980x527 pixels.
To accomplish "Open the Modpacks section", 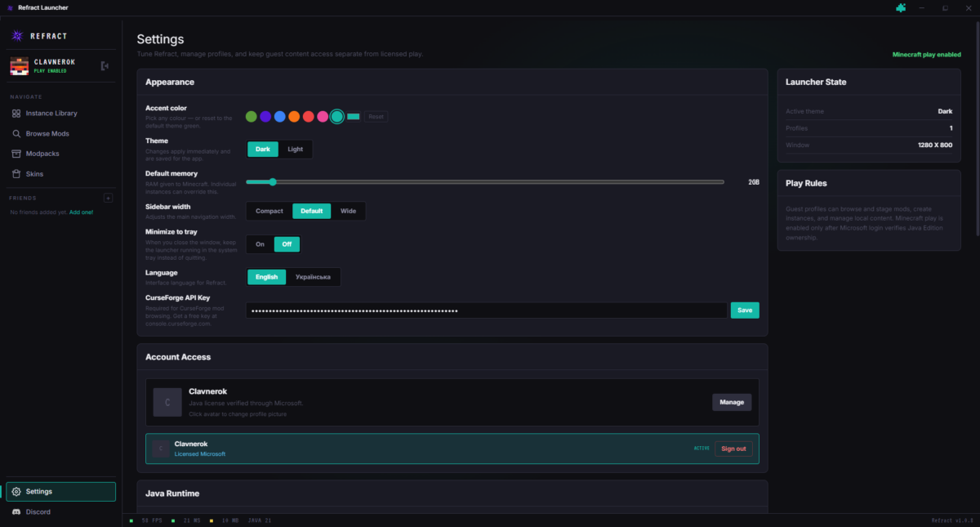I will coord(60,154).
